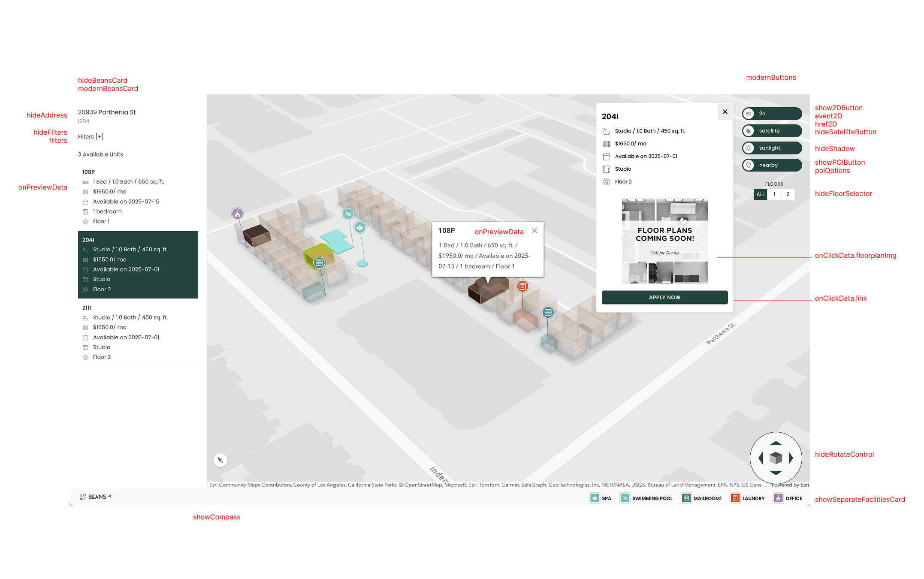Close the 204I unit details card
Viewport: 924px width, 579px height.
point(725,112)
